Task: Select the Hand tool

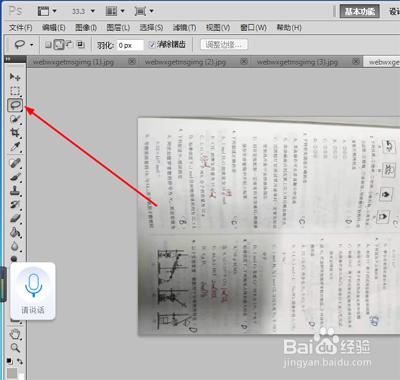Action: click(x=15, y=334)
